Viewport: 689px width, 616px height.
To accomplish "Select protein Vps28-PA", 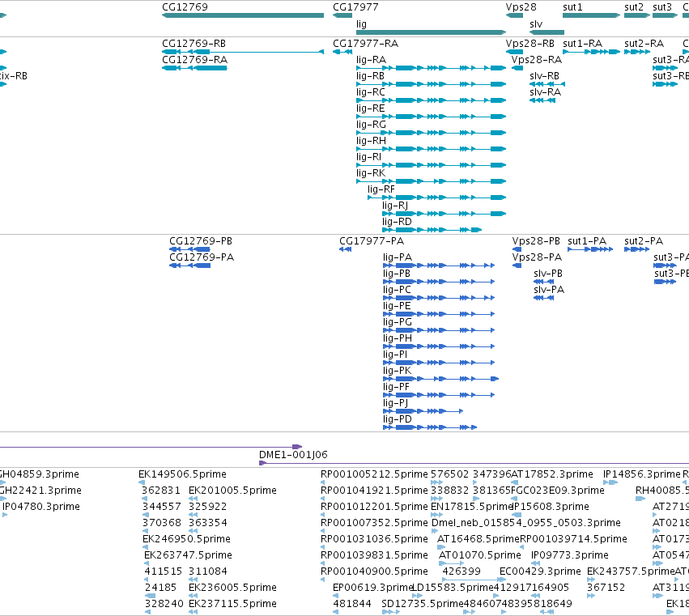I will [x=517, y=266].
